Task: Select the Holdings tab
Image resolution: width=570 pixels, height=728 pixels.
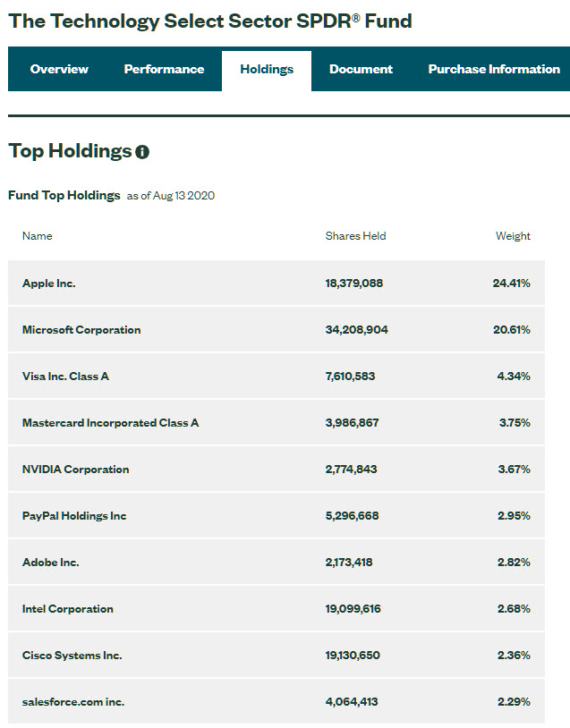Action: 267,70
